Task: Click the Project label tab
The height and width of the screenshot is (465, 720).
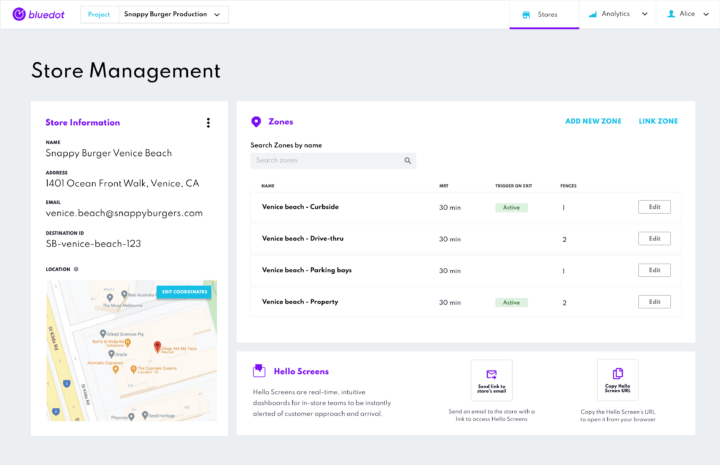Action: tap(99, 14)
